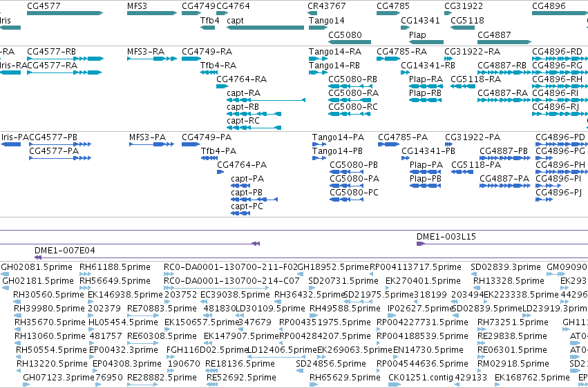Select transcript CG4577-RB
The height and width of the screenshot is (388, 588).
pyautogui.click(x=65, y=59)
